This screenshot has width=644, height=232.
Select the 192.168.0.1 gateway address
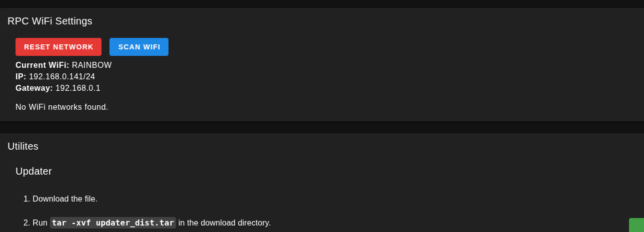(78, 88)
